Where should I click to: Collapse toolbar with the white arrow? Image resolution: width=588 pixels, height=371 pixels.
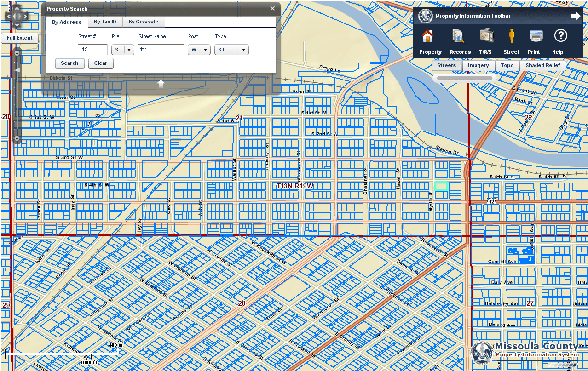[x=576, y=16]
